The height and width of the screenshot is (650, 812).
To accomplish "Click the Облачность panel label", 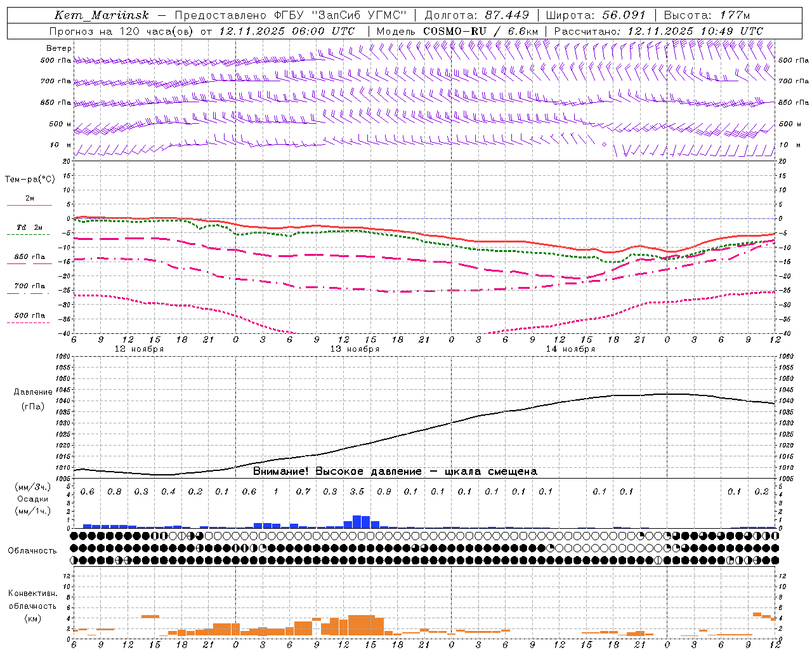I will coord(32,551).
